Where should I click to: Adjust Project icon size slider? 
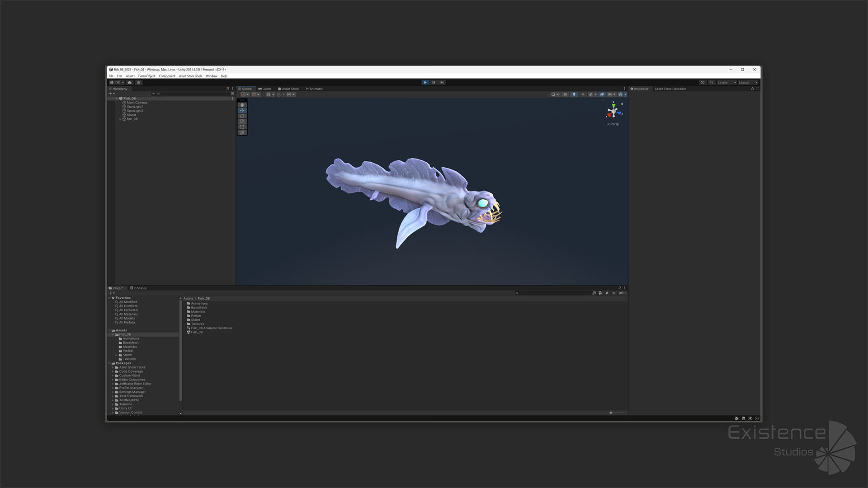pyautogui.click(x=616, y=413)
